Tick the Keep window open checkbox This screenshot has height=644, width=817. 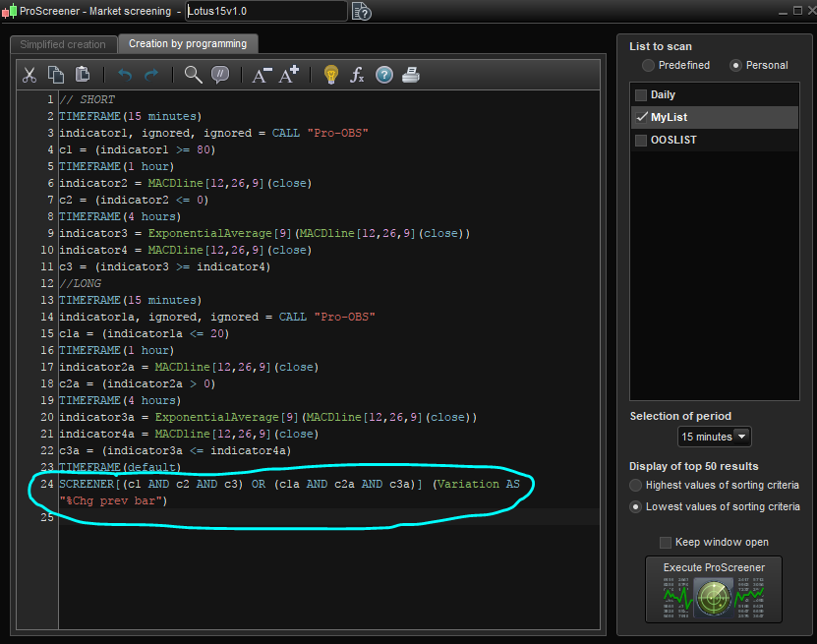click(666, 543)
